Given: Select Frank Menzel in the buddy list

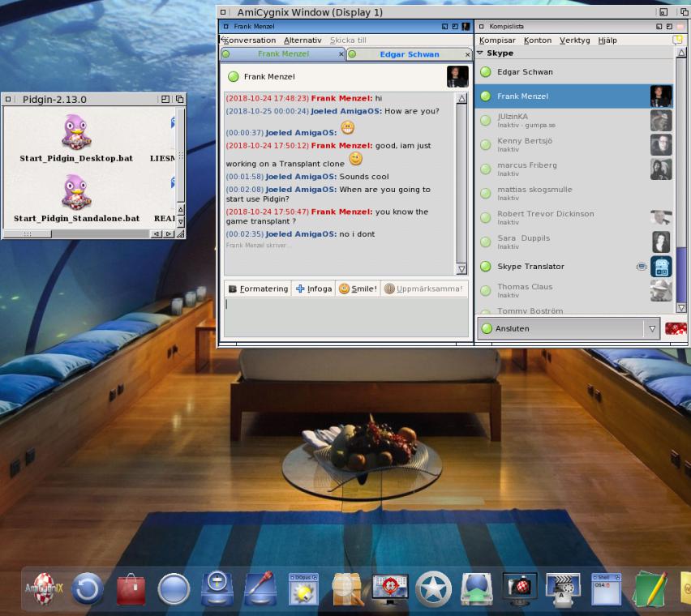Looking at the screenshot, I should point(575,96).
